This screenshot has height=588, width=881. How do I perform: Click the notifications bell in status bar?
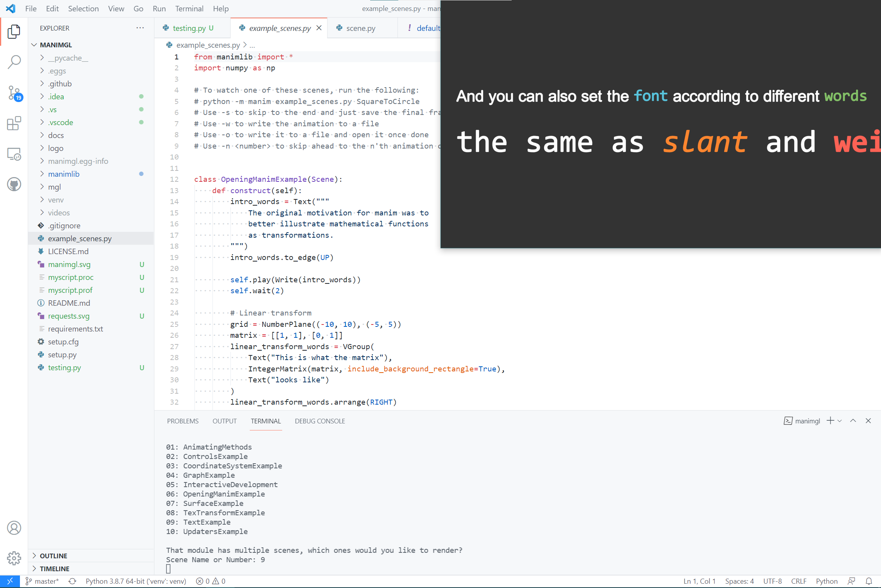tap(868, 581)
